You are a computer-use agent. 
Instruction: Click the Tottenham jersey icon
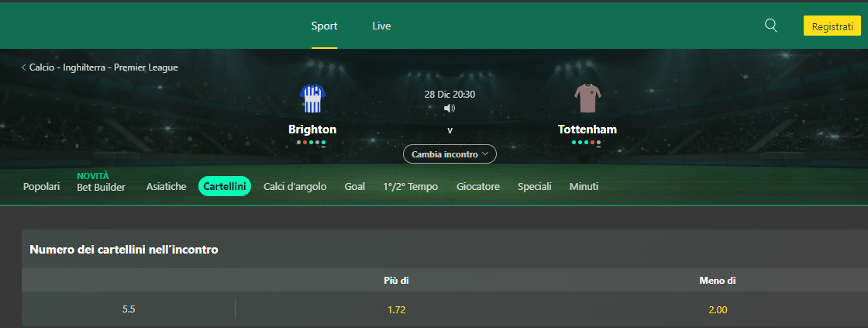click(x=587, y=98)
